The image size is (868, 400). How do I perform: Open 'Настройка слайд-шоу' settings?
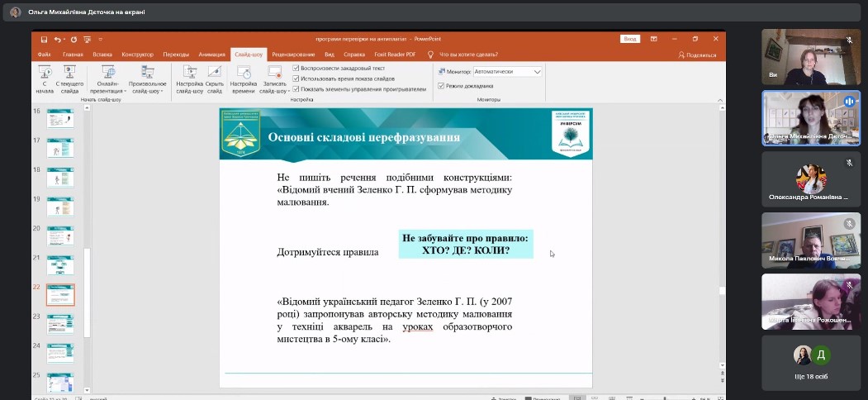click(x=190, y=79)
